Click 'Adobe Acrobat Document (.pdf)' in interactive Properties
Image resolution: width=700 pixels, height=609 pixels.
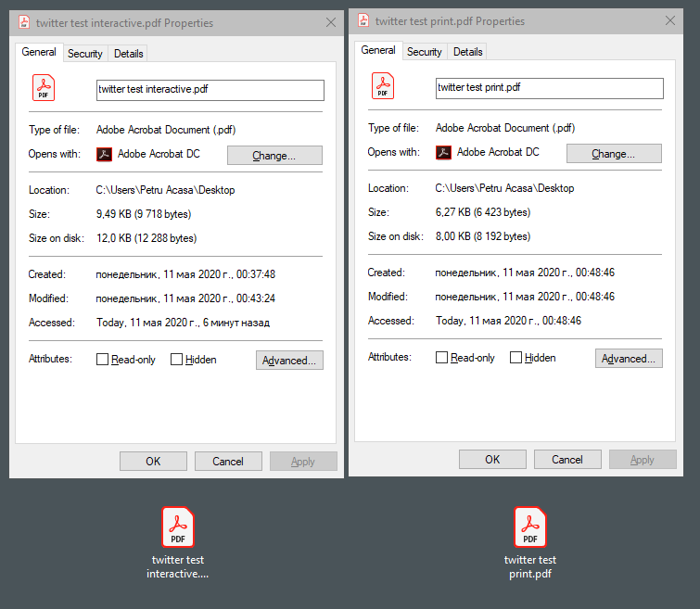coord(166,130)
